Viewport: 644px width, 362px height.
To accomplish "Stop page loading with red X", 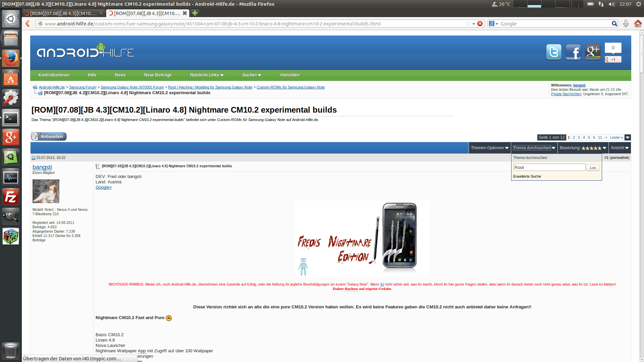I will click(480, 23).
